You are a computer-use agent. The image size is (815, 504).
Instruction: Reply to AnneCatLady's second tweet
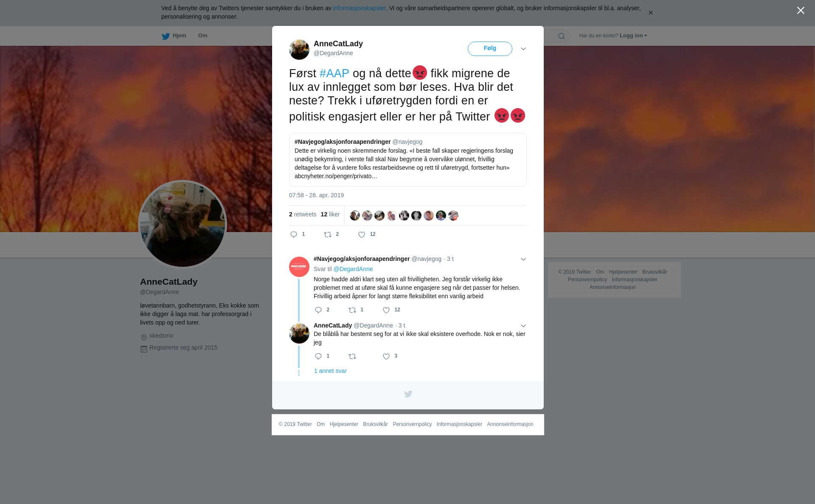318,356
